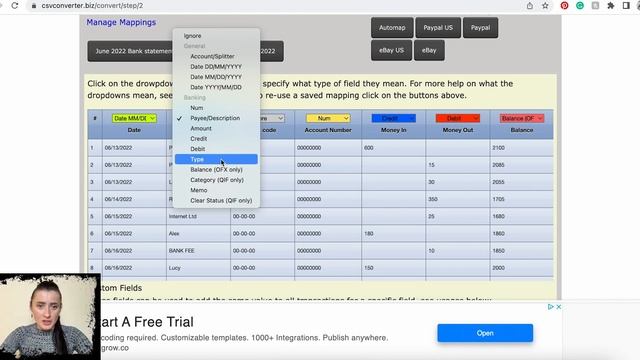Choose Date DD/MM/YYYY option

pyautogui.click(x=216, y=67)
